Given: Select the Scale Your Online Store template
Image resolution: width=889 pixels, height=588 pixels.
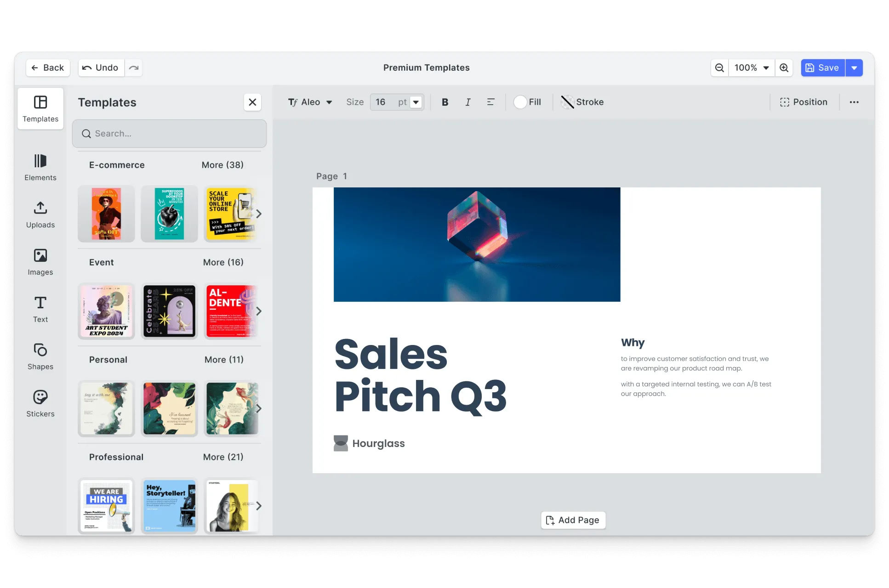Looking at the screenshot, I should (231, 214).
